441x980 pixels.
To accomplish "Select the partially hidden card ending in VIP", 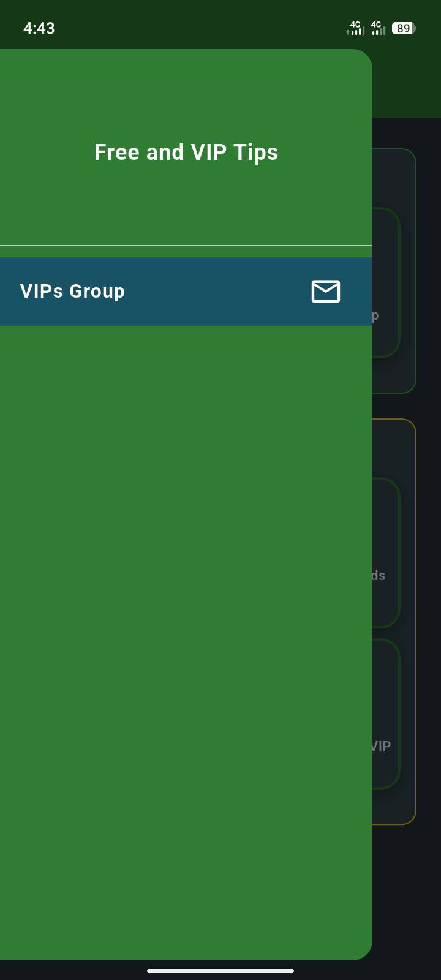I will click(x=386, y=714).
